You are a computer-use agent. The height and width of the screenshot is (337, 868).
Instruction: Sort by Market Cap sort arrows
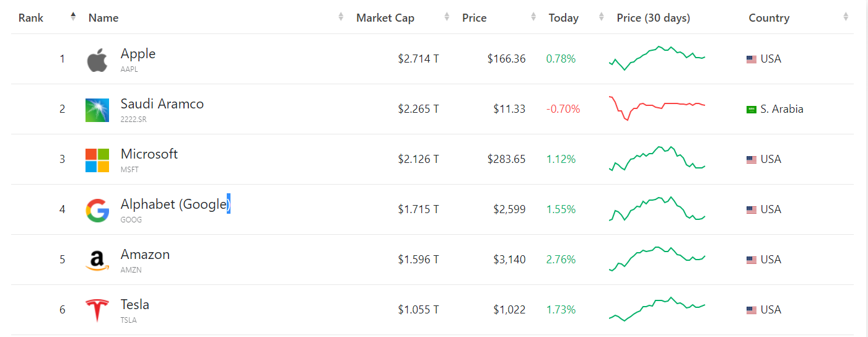pos(447,17)
